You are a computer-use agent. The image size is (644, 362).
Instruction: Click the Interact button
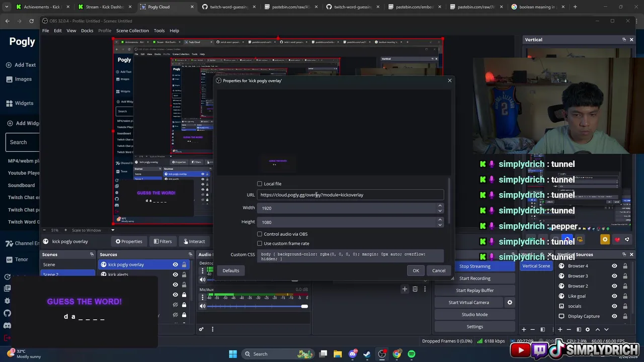(194, 241)
